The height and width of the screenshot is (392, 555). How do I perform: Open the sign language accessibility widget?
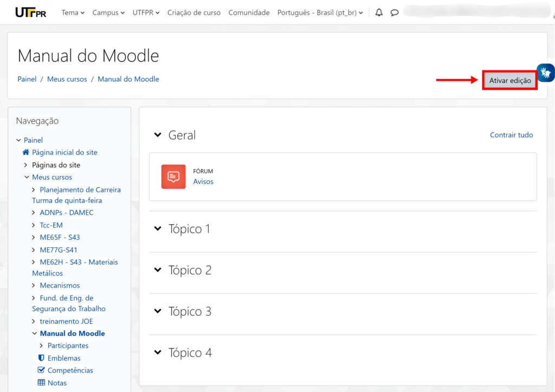tap(546, 73)
